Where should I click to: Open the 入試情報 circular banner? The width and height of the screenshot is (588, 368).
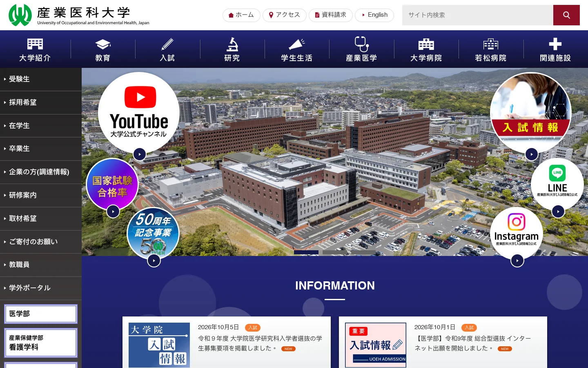(531, 113)
